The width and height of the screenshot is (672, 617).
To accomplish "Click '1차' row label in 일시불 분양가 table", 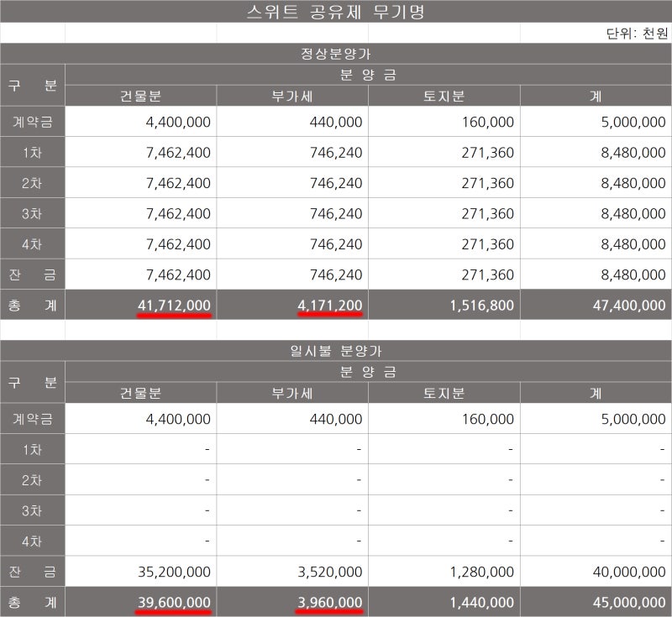I will click(33, 450).
